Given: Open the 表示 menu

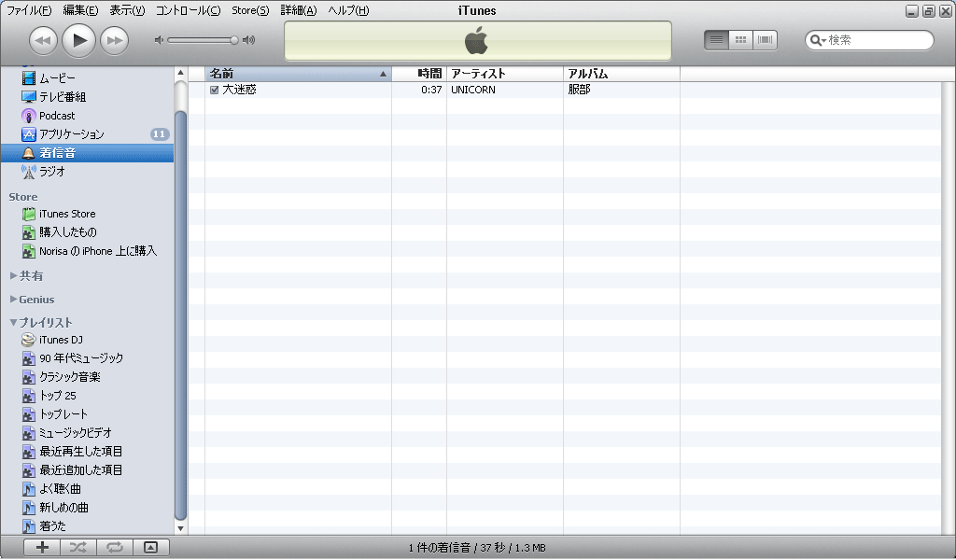Looking at the screenshot, I should pos(127,10).
